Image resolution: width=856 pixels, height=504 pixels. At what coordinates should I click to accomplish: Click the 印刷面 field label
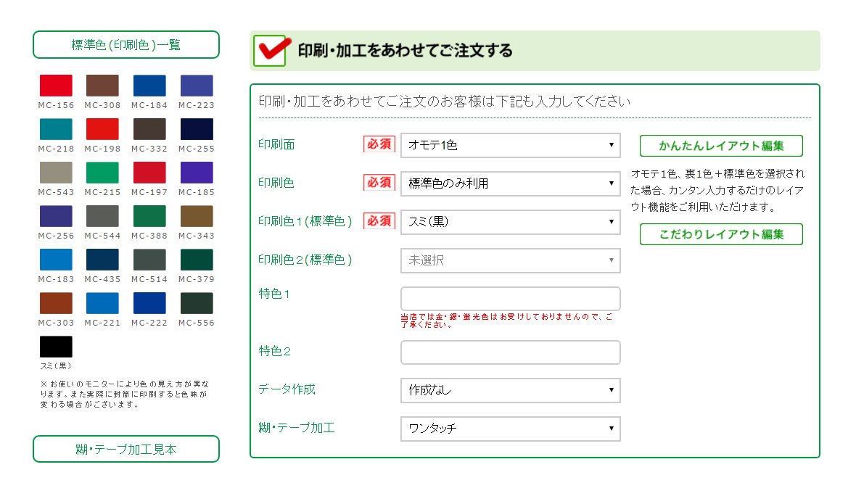pyautogui.click(x=276, y=144)
